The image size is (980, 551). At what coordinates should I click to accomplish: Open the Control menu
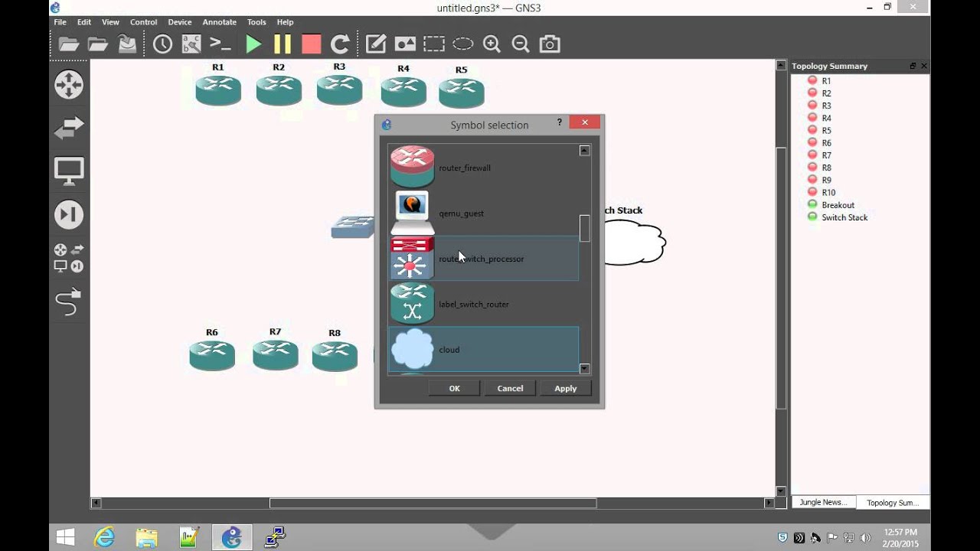(143, 22)
